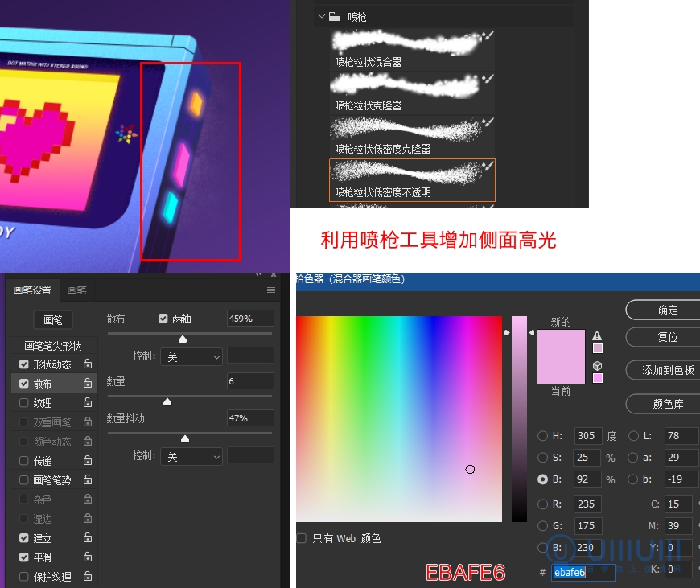Enable the 纹理 checkbox
This screenshot has height=588, width=700.
(x=24, y=403)
